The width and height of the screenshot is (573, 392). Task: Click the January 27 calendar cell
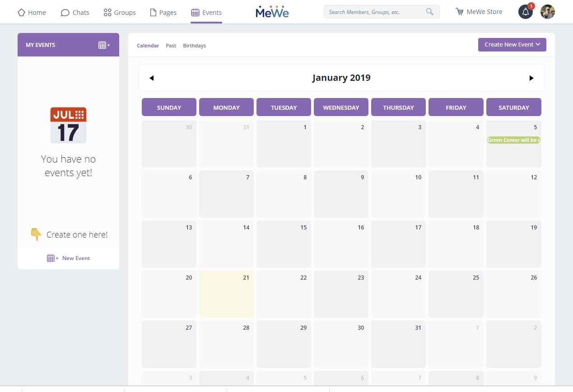click(x=169, y=344)
